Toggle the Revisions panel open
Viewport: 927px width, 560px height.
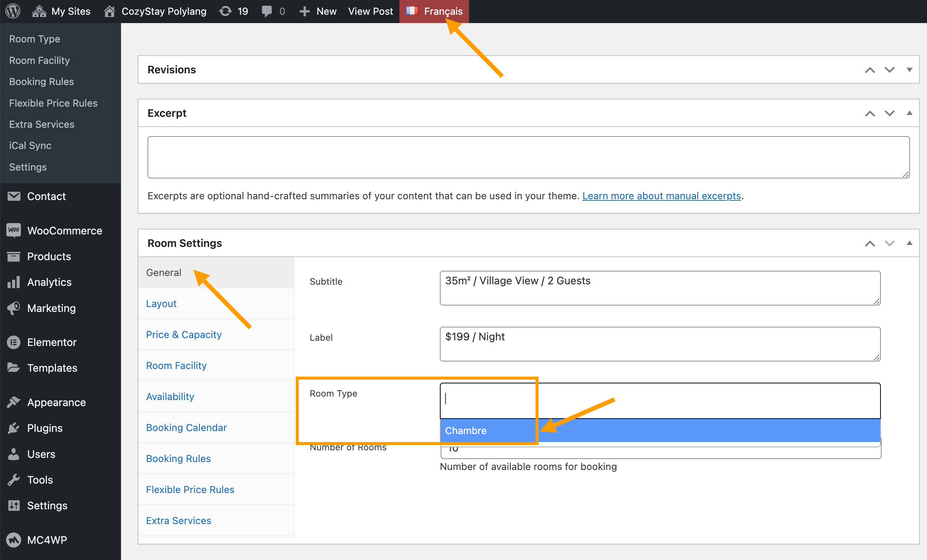point(909,70)
